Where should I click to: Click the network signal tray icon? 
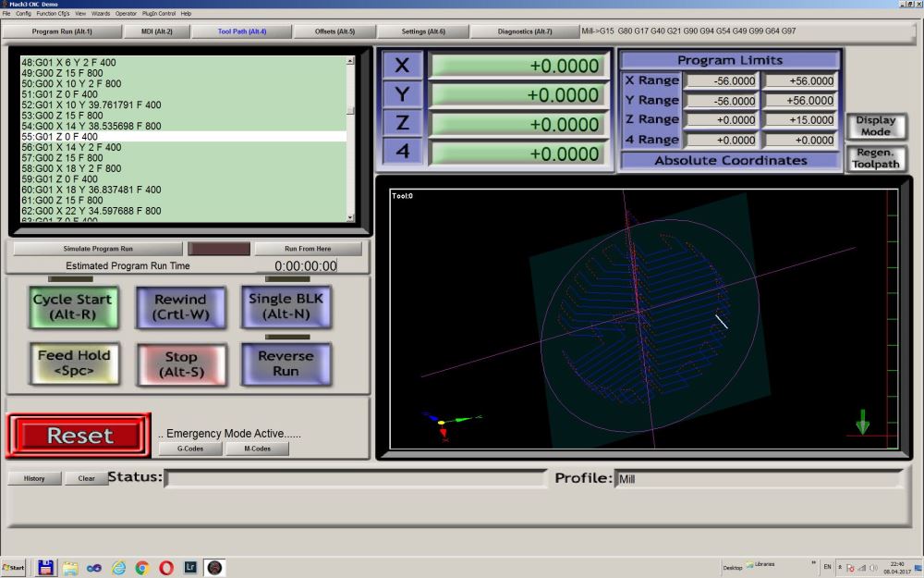click(x=861, y=568)
